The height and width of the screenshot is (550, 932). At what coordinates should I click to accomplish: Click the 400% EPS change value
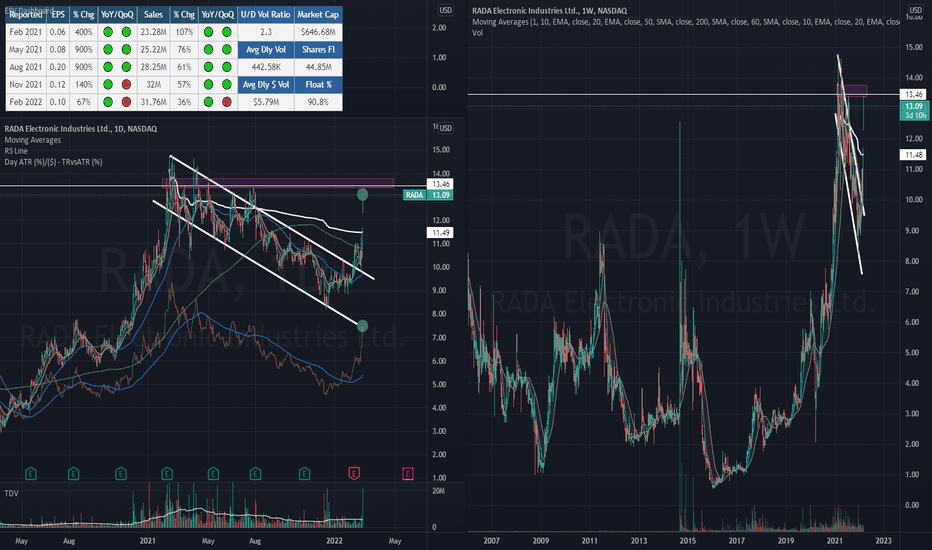click(83, 32)
